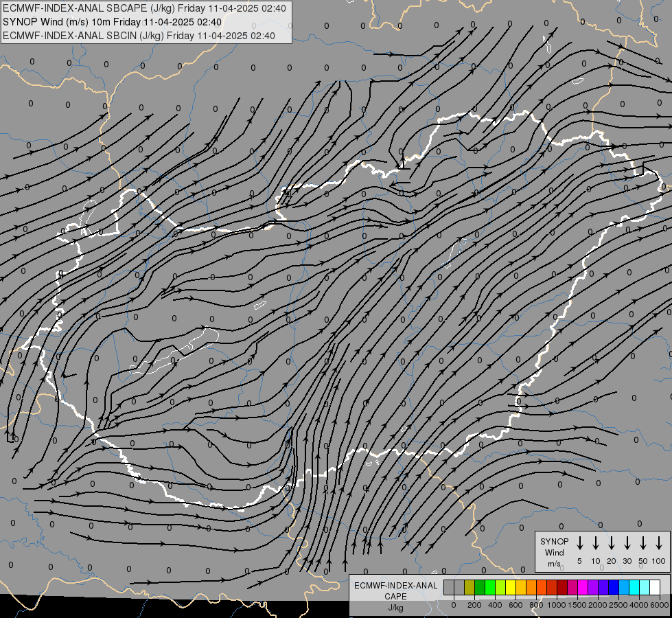Pick the red swatch left of 1000 tick
The width and height of the screenshot is (672, 618).
point(552,587)
